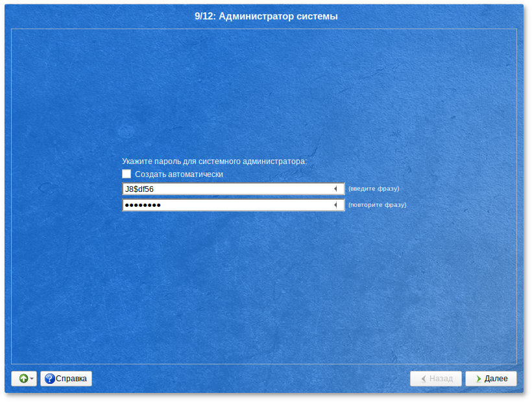The width and height of the screenshot is (532, 402).
Task: Click the "9/12: Администратор системы" title
Action: (x=267, y=16)
